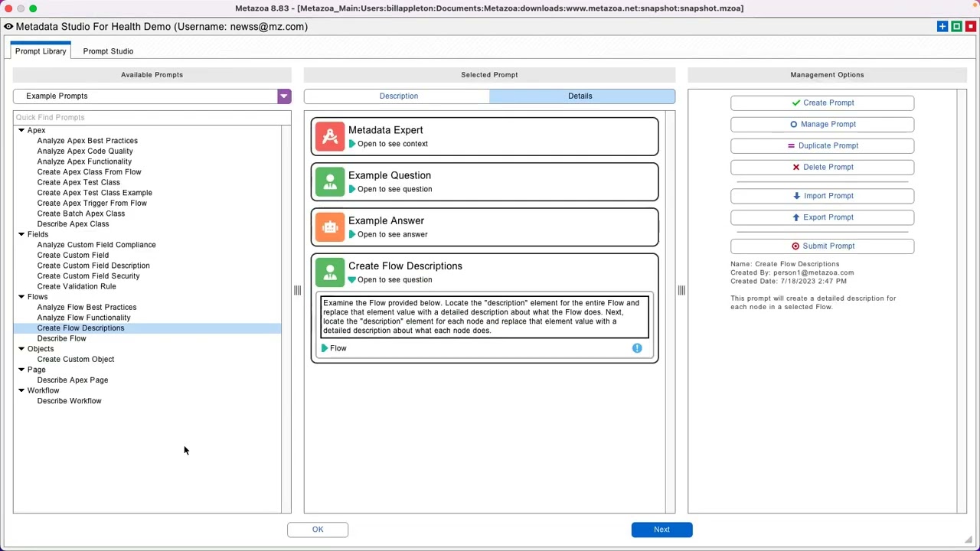
Task: Click the red Metadata Expert context icon
Action: (330, 137)
